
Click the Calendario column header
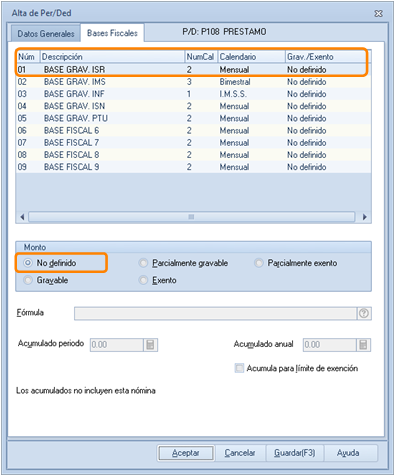pyautogui.click(x=252, y=57)
